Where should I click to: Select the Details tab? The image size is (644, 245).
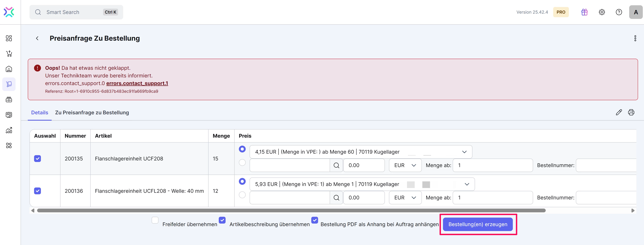coord(40,113)
